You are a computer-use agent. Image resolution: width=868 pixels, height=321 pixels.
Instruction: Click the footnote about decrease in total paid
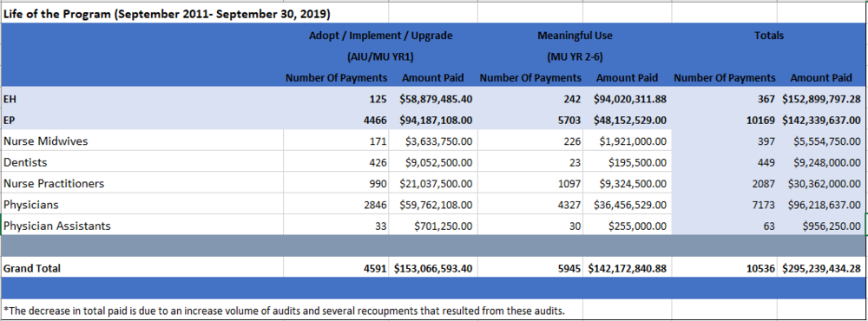(x=284, y=311)
